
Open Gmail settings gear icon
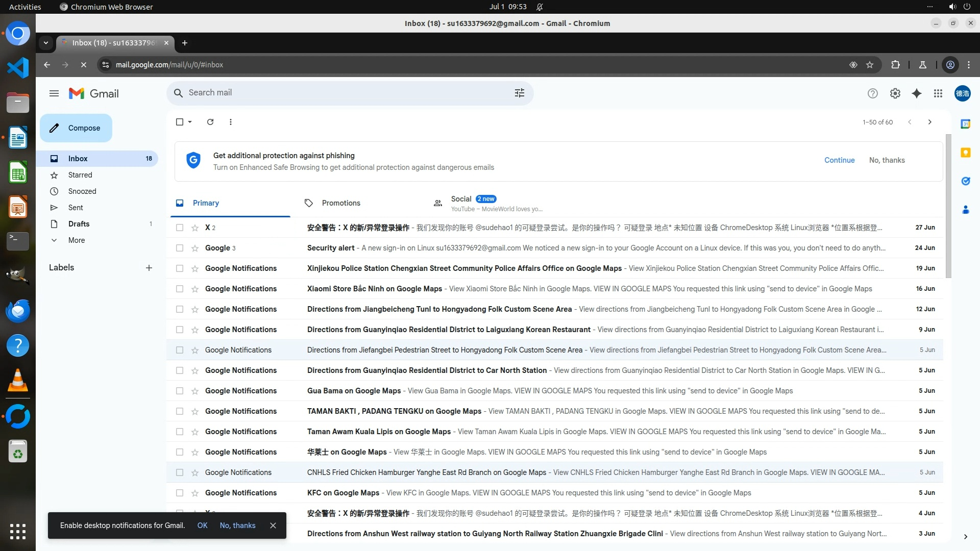tap(895, 93)
